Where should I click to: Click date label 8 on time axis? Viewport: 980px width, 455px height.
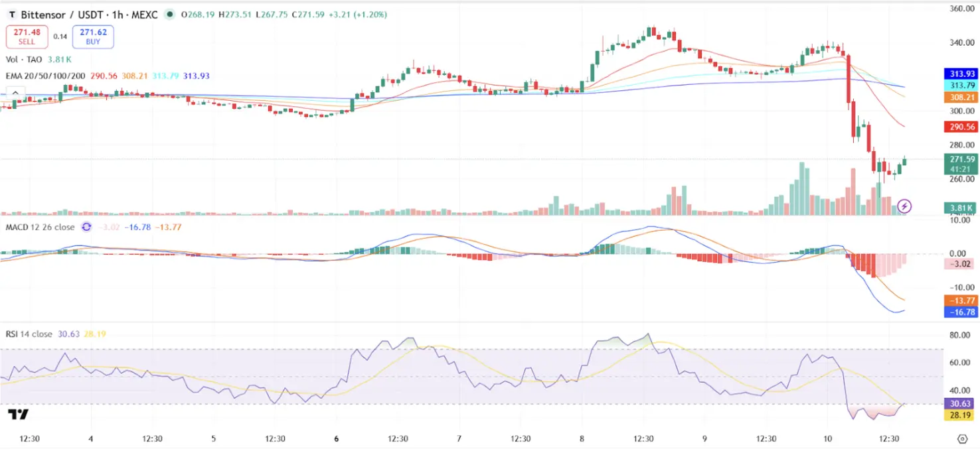click(582, 438)
